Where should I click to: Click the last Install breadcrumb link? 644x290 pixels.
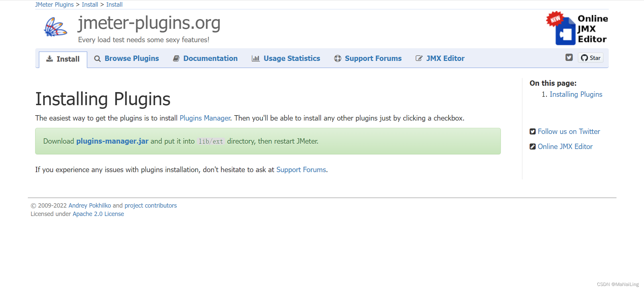(x=114, y=5)
